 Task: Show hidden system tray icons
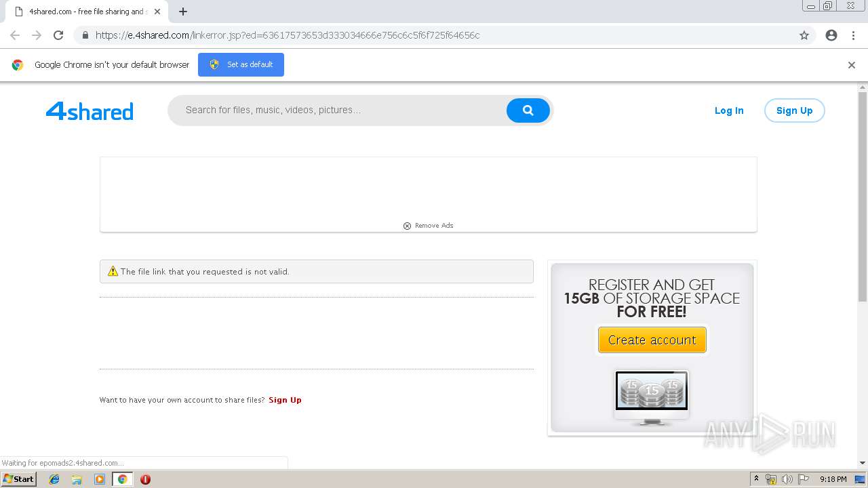pos(756,479)
